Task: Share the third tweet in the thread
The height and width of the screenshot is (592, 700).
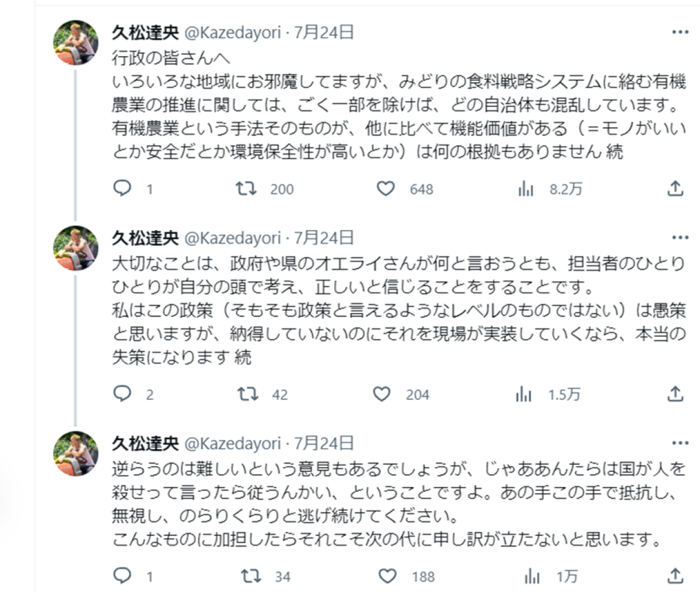Action: [674, 576]
